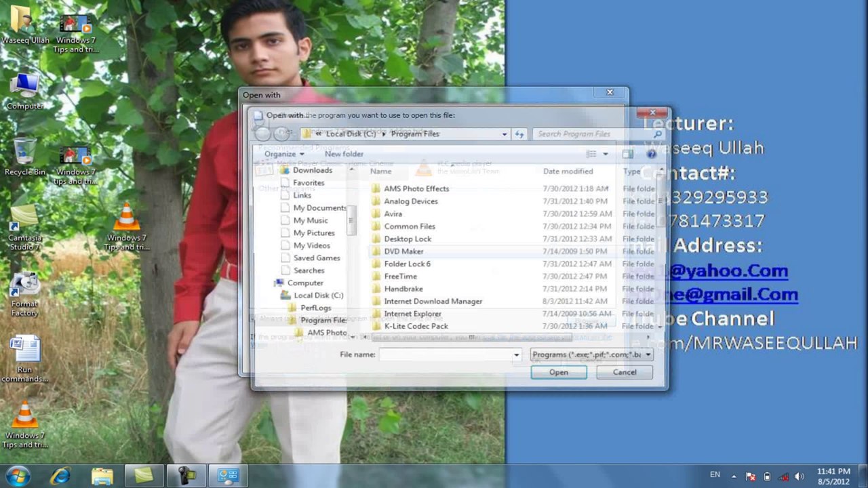The width and height of the screenshot is (868, 488).
Task: Click the help icon in the dialog toolbar
Action: pos(651,154)
